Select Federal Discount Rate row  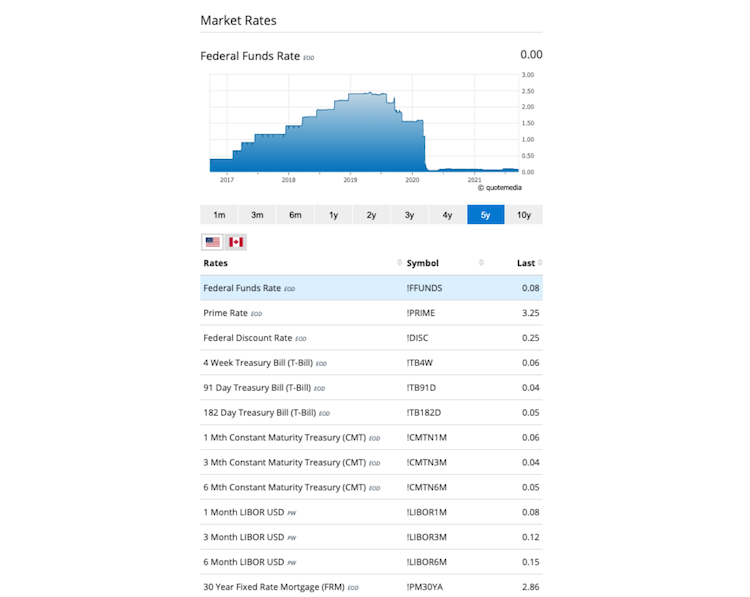[371, 338]
